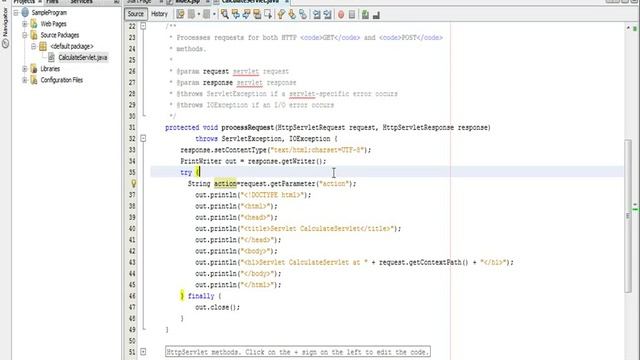
Task: Stop Macro Recording icon
Action: point(352,15)
